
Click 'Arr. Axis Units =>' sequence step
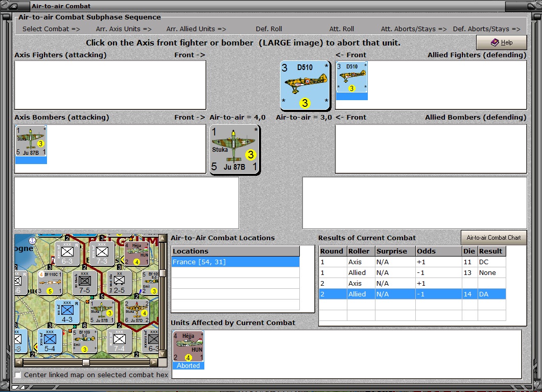(x=124, y=29)
